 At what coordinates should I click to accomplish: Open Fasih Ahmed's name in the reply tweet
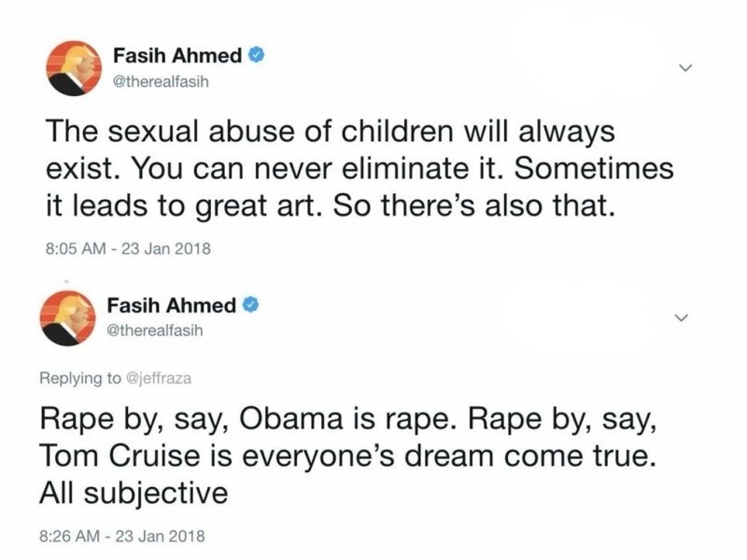(172, 305)
